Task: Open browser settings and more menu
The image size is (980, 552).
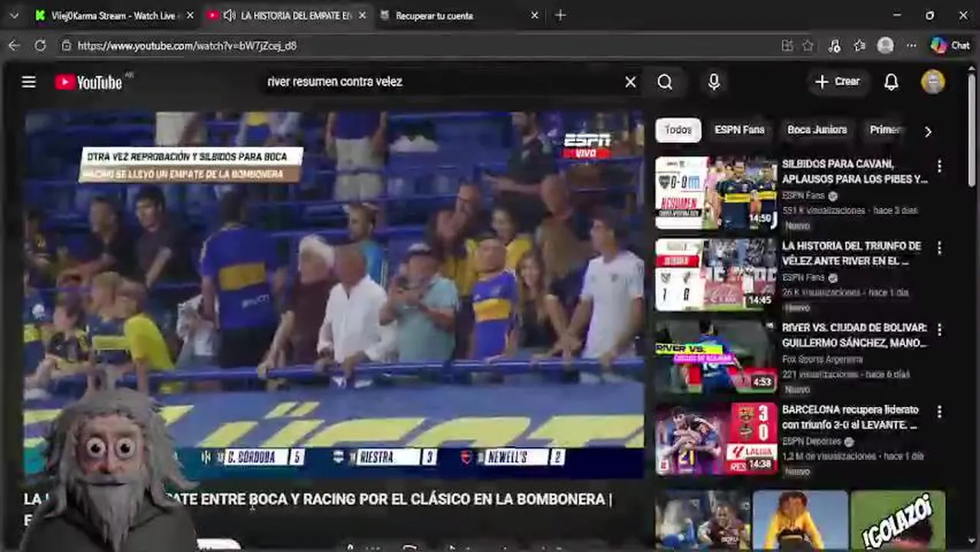Action: tap(911, 46)
